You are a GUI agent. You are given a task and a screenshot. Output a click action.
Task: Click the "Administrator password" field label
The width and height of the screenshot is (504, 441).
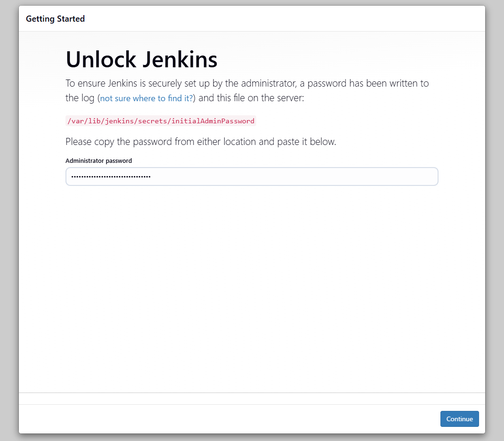click(98, 160)
